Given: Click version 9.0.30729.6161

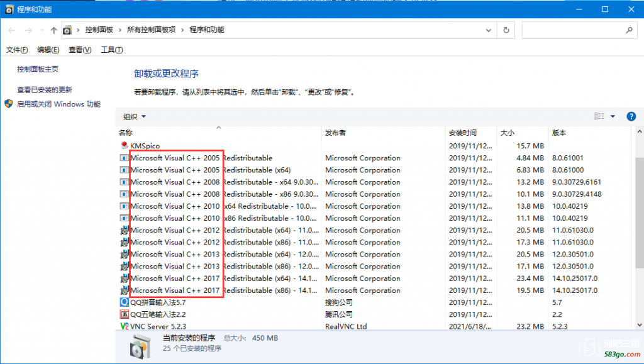Looking at the screenshot, I should tap(577, 182).
